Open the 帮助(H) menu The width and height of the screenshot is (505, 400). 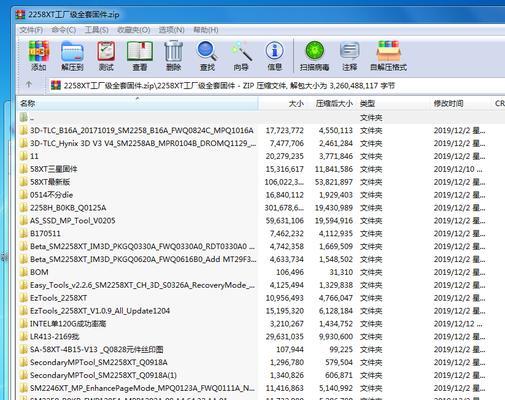pos(206,30)
